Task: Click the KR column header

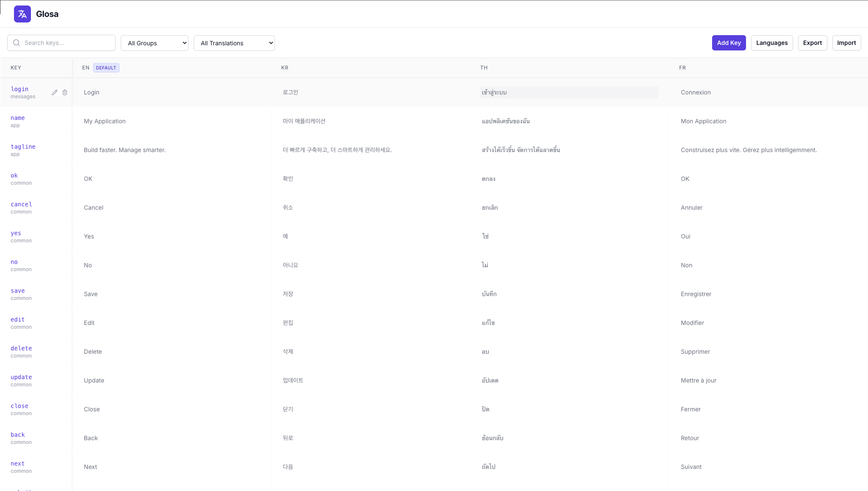Action: pyautogui.click(x=284, y=67)
